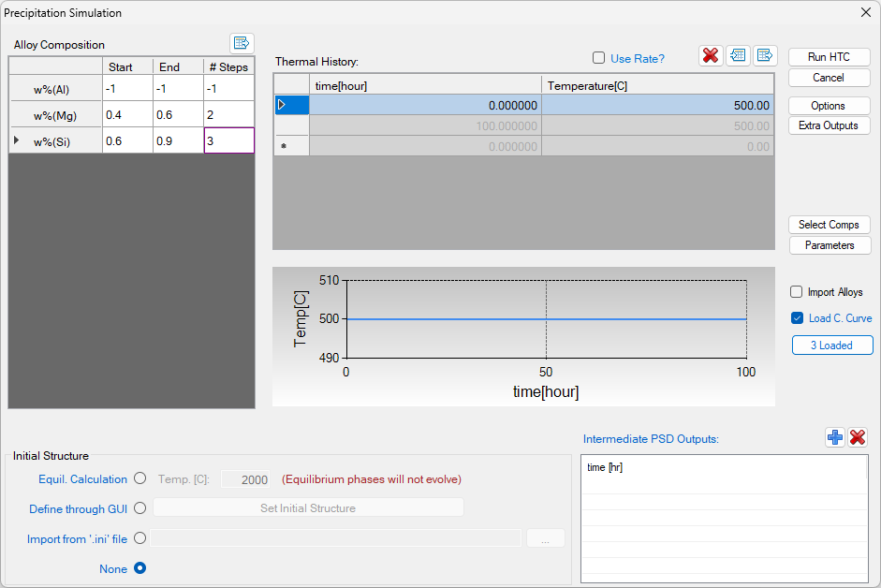Open the Parameters button
This screenshot has width=881, height=588.
click(x=829, y=245)
